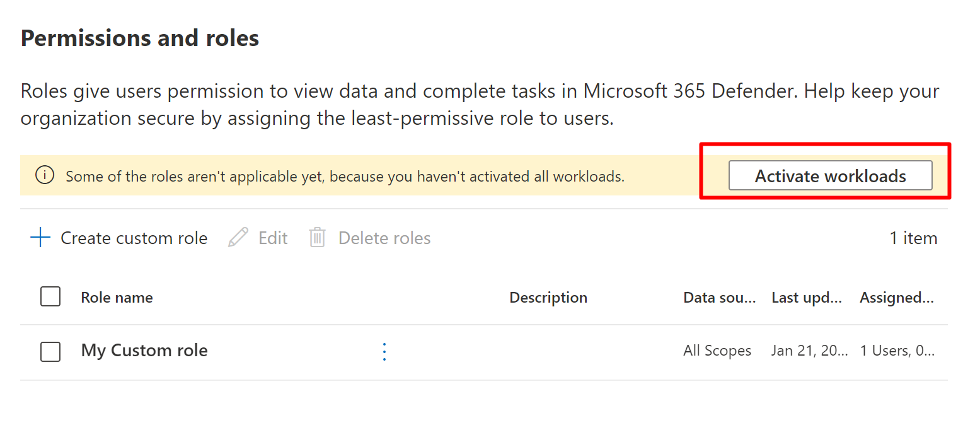Click the Assigned column header
Viewport: 980px width, 430px height.
pos(896,298)
